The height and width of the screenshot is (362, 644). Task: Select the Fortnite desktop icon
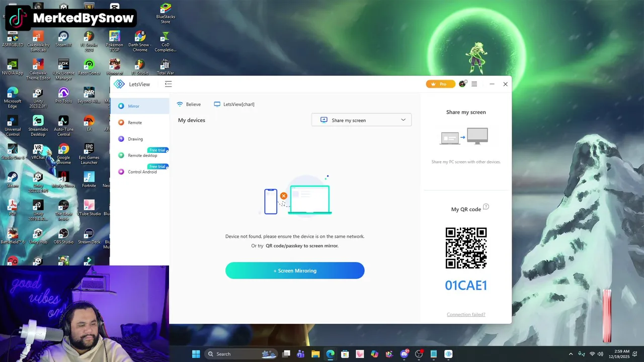(x=89, y=180)
